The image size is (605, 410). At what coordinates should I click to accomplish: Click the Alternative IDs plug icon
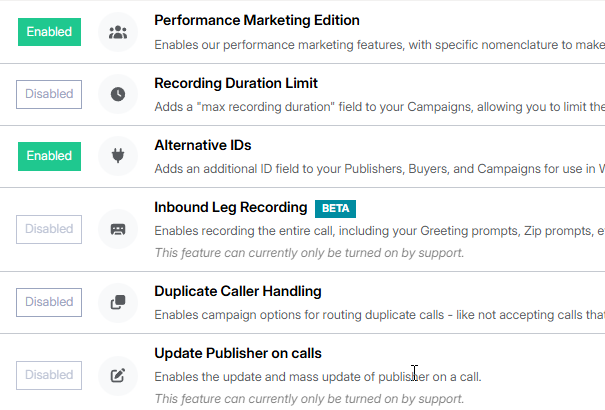118,156
